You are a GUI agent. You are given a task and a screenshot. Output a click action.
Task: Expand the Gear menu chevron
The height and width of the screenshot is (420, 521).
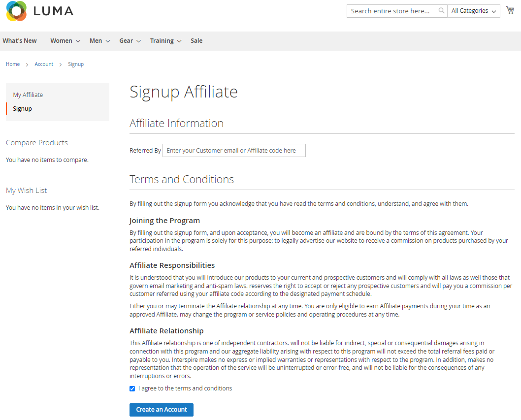click(139, 41)
